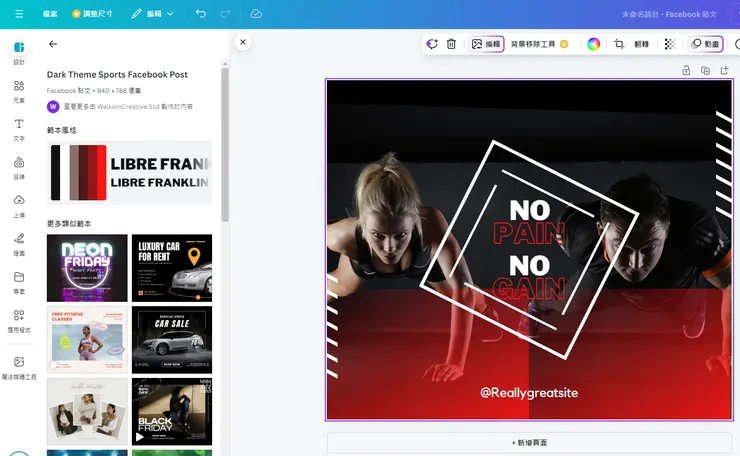This screenshot has width=740, height=456.
Task: Click the redo arrow
Action: click(x=225, y=14)
